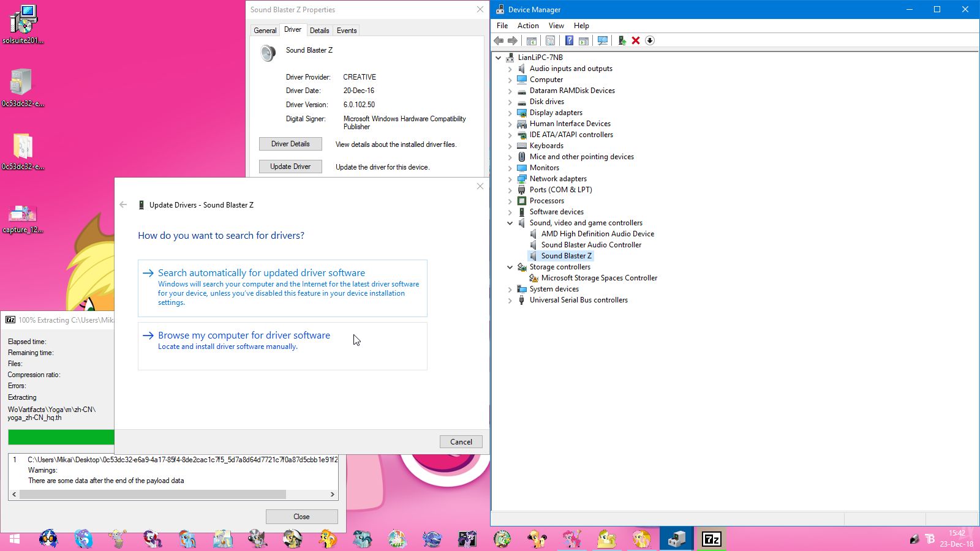
Task: Expand the Processors node
Action: (510, 201)
